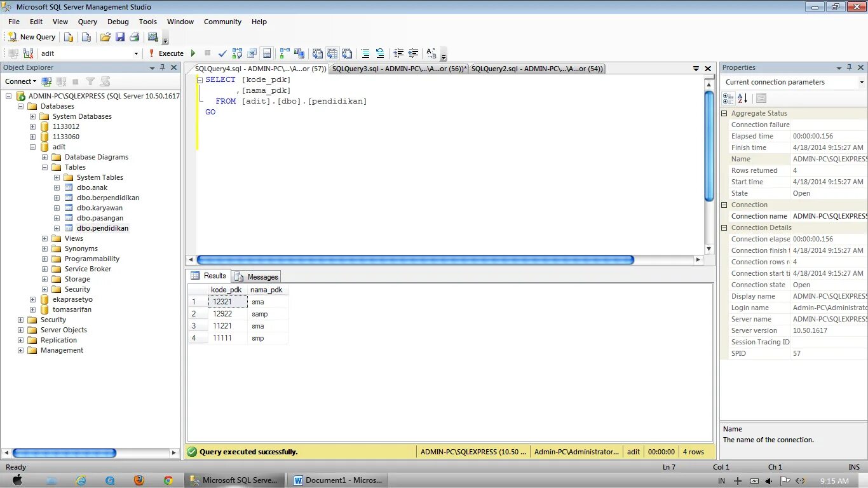Uncomment the selected lines icon
The width and height of the screenshot is (868, 488).
point(380,53)
